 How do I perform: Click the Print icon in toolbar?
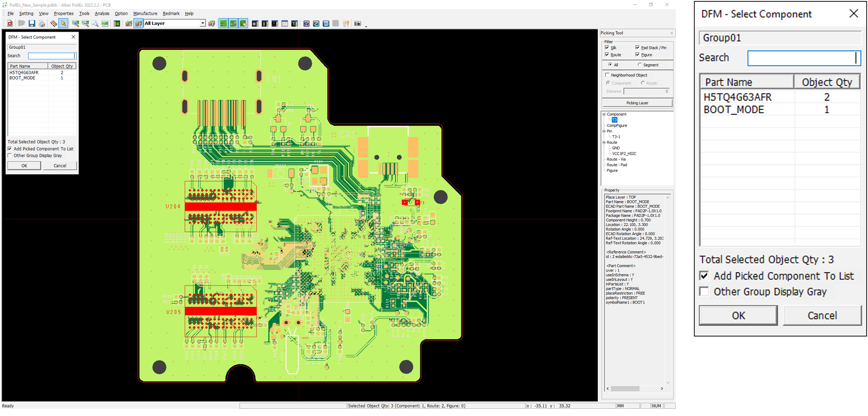pyautogui.click(x=42, y=23)
